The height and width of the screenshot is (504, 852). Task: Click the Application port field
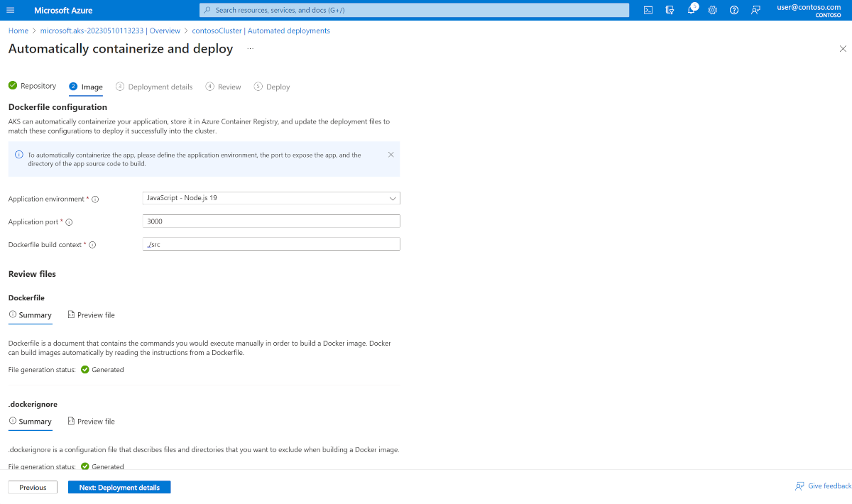271,221
